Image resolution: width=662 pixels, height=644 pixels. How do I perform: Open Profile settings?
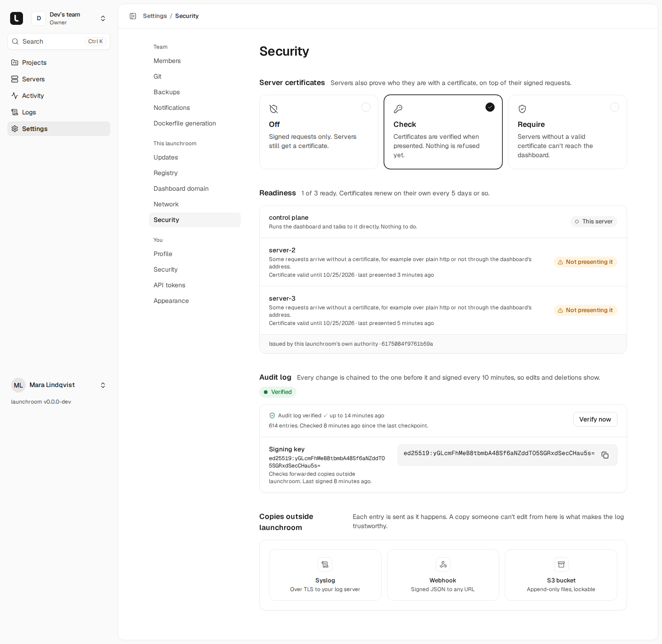tap(195, 254)
